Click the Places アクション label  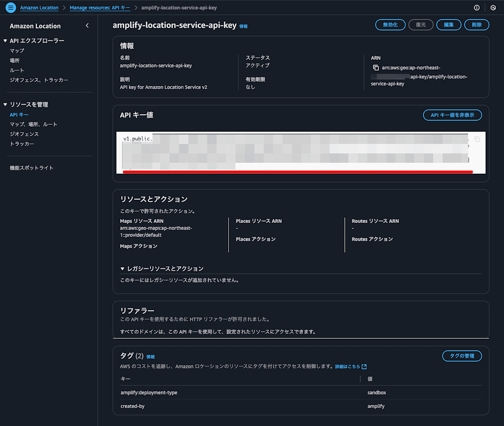click(256, 239)
